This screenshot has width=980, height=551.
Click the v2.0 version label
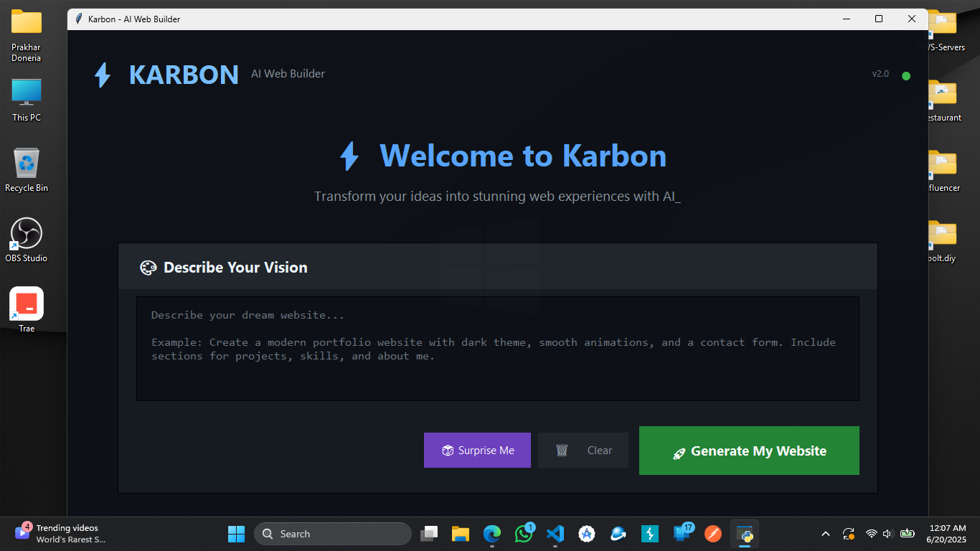[880, 74]
